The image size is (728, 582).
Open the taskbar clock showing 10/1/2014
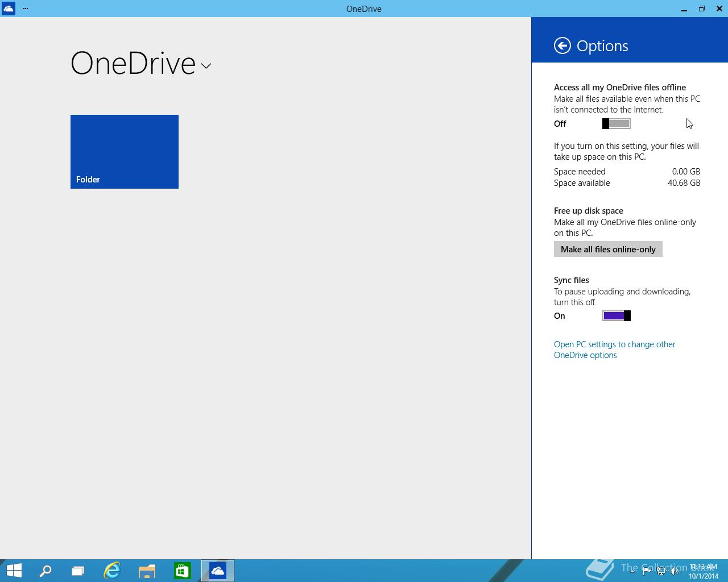704,571
